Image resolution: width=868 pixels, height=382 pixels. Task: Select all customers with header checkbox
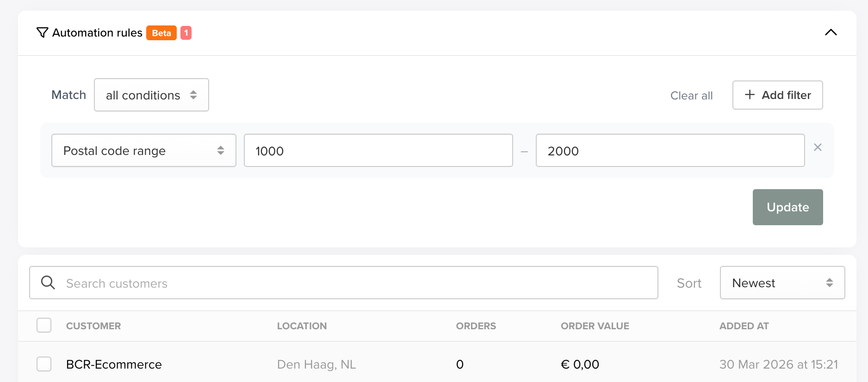pos(44,325)
